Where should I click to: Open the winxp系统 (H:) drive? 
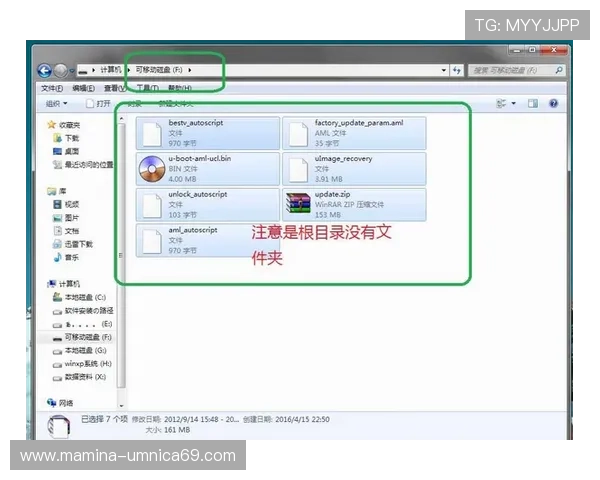click(x=88, y=364)
